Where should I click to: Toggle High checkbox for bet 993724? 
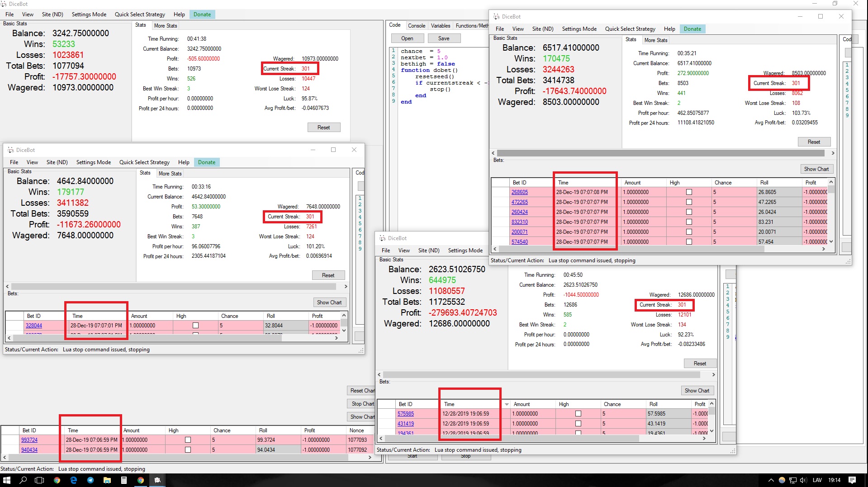coord(188,440)
